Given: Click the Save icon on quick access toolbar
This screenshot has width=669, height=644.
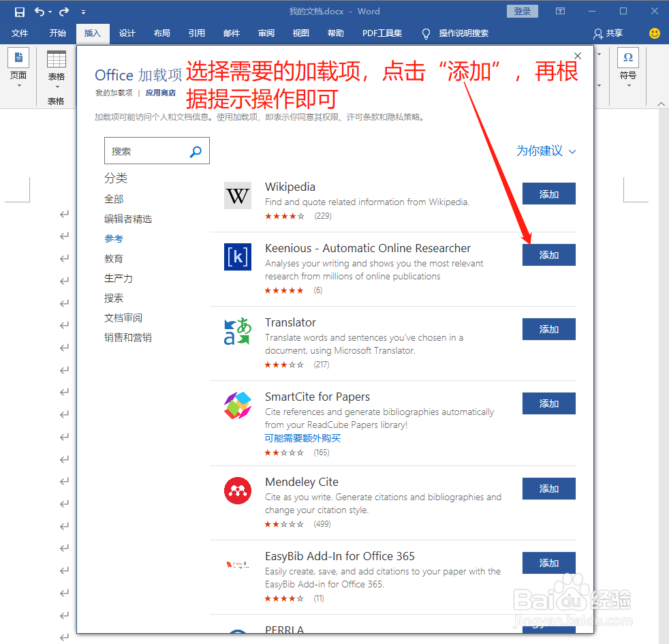Looking at the screenshot, I should (x=19, y=11).
